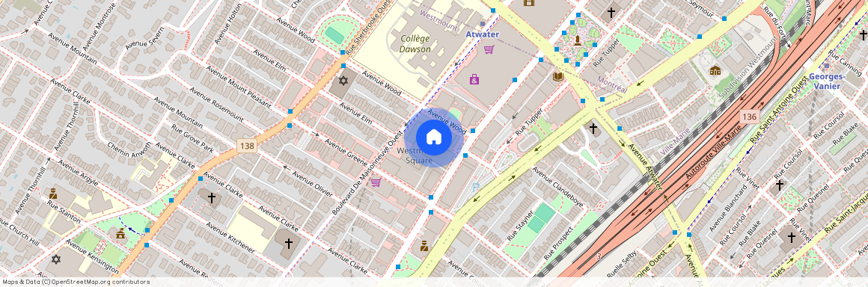868x287 pixels.
Task: Select the church cross beside Rue Seymour
Action: point(611,12)
